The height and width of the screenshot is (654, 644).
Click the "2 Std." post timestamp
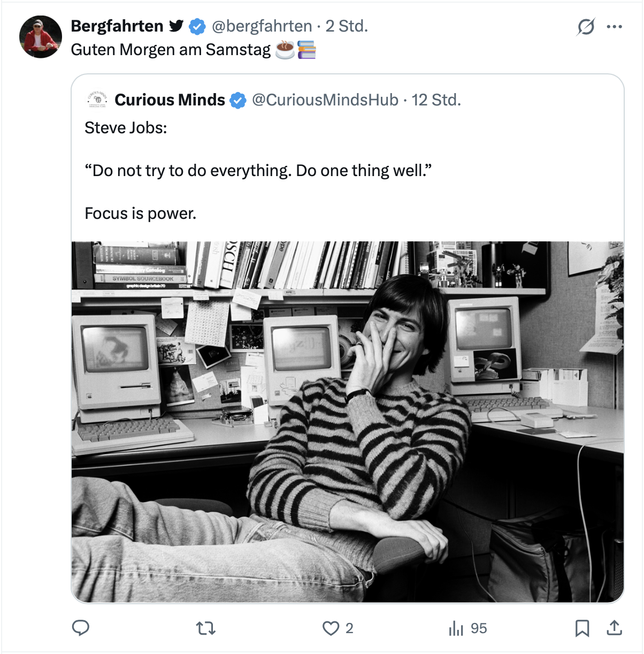(347, 26)
